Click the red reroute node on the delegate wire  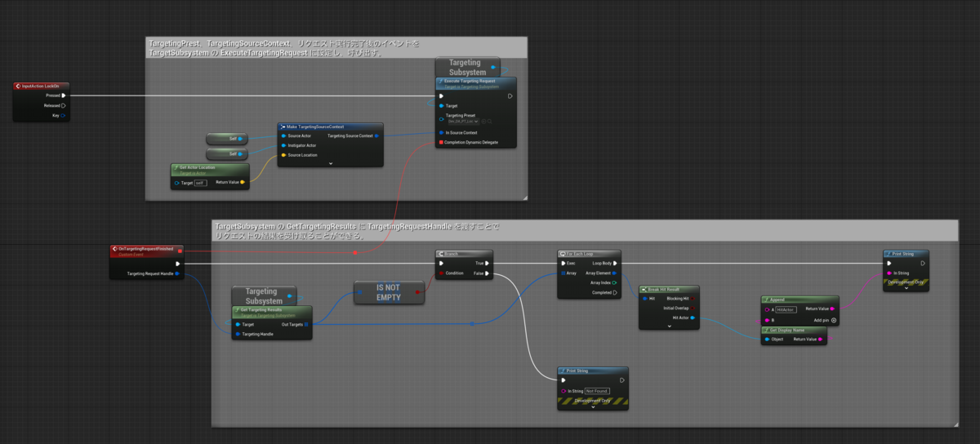coord(356,253)
